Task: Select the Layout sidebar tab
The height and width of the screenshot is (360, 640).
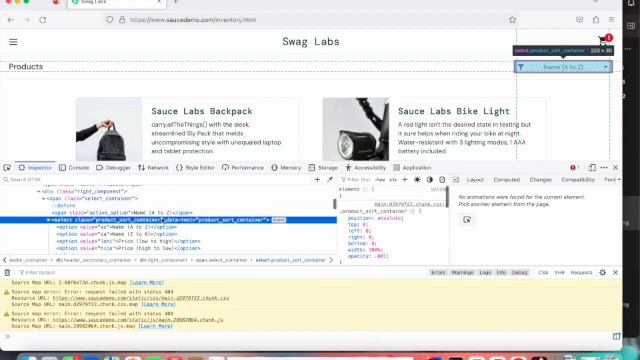Action: tap(475, 180)
